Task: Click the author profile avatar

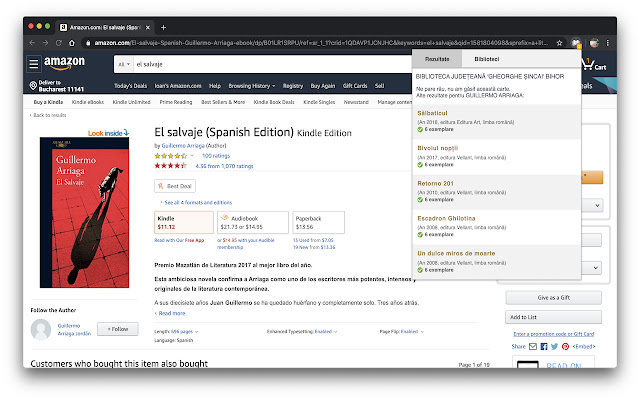Action: click(41, 329)
